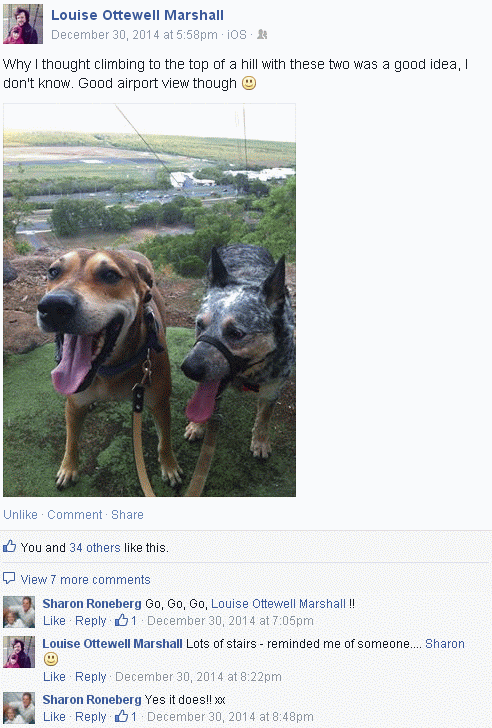Open post timestamp December 30, 2014 at 5:58pm
This screenshot has height=728, width=492.
coord(134,35)
